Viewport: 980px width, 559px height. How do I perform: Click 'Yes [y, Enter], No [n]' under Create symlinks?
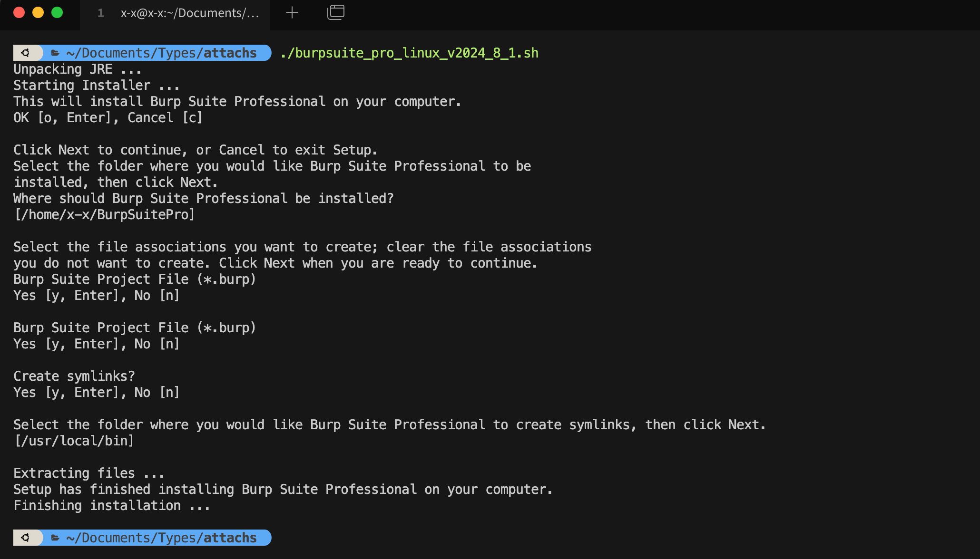tap(97, 393)
